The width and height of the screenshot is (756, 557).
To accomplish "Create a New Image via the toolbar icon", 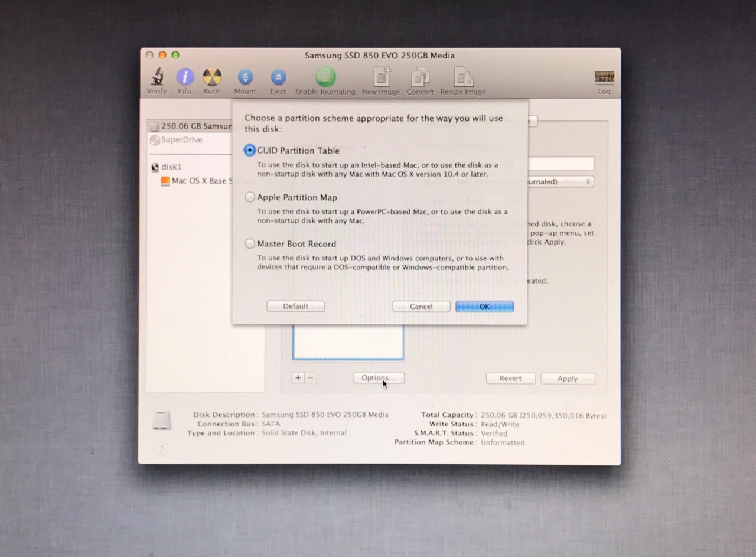I will click(380, 77).
